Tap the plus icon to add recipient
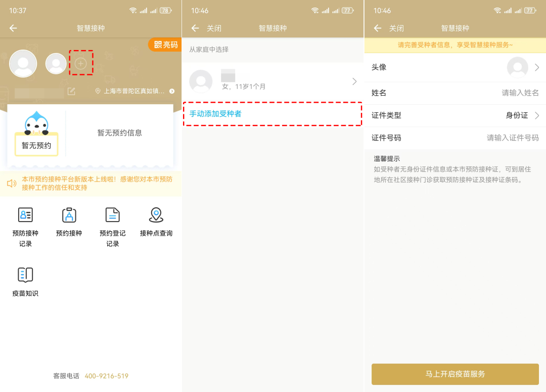 coord(81,63)
